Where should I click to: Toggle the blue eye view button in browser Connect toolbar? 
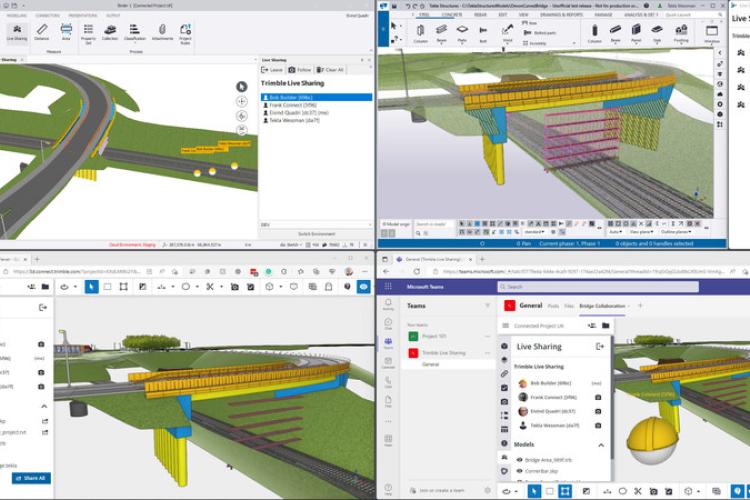(x=364, y=287)
